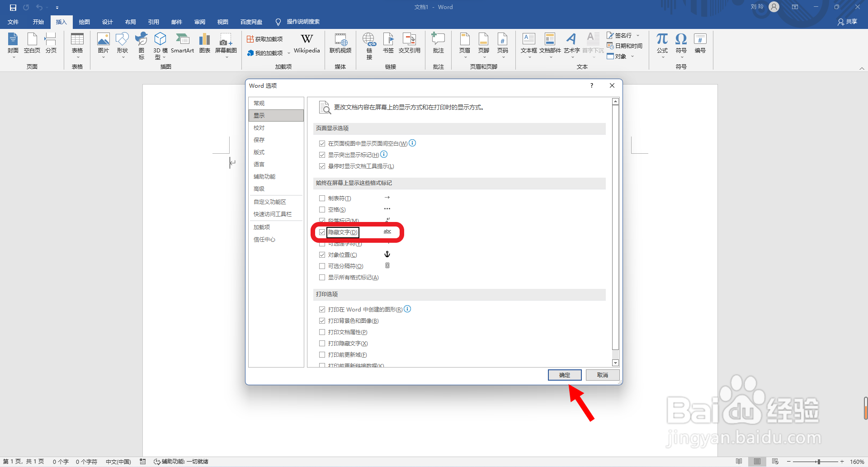The width and height of the screenshot is (868, 467).
Task: Open page number (页码) options
Action: tap(503, 45)
